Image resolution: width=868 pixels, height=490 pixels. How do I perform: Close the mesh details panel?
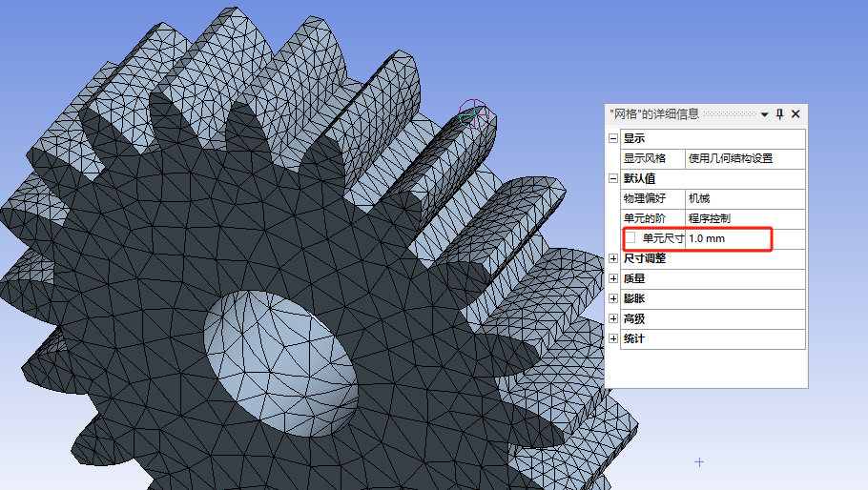[x=796, y=114]
